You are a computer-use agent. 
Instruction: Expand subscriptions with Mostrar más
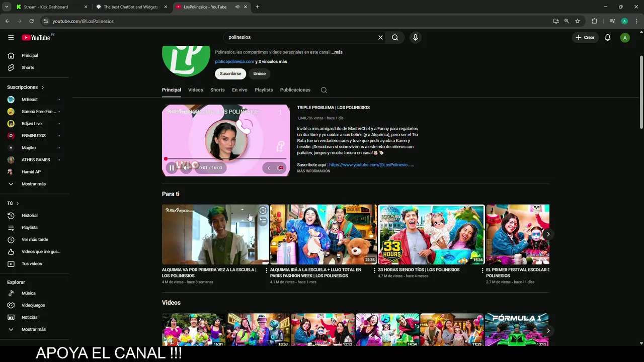(x=34, y=184)
